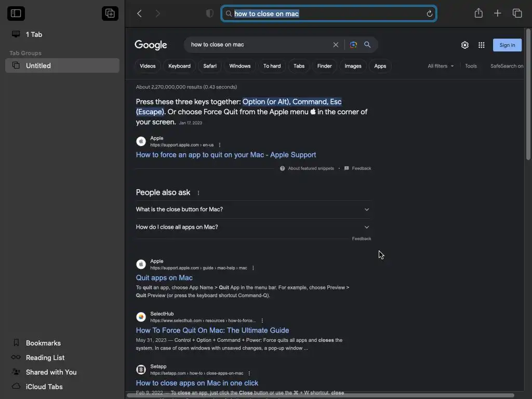
Task: Open the All filters dropdown
Action: pyautogui.click(x=441, y=66)
